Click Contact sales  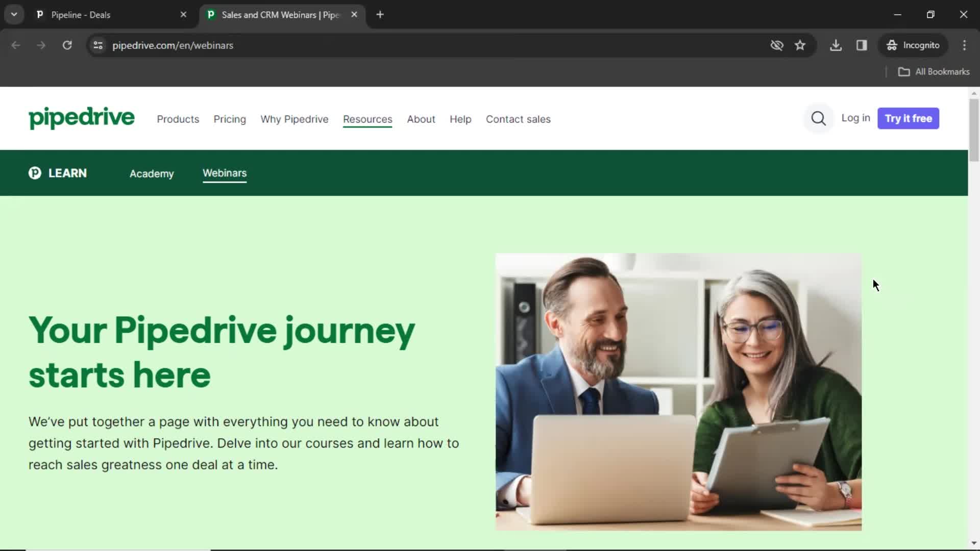(518, 119)
